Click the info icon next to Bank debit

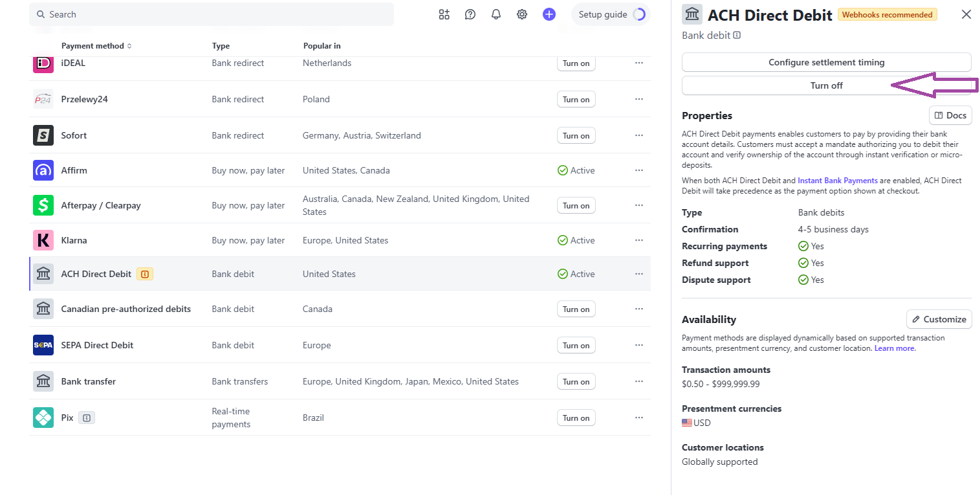[x=737, y=35]
